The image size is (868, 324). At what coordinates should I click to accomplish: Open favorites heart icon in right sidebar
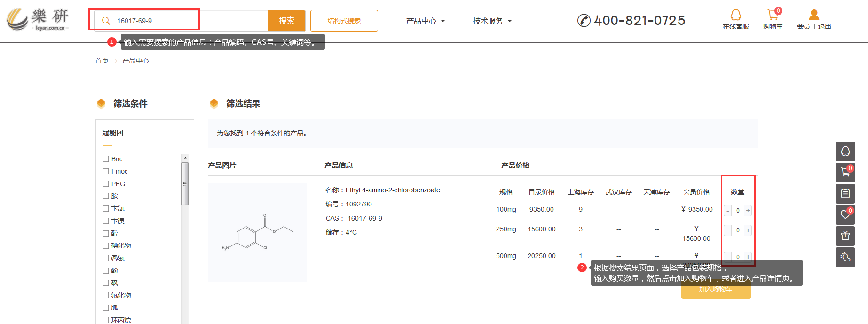pyautogui.click(x=845, y=215)
